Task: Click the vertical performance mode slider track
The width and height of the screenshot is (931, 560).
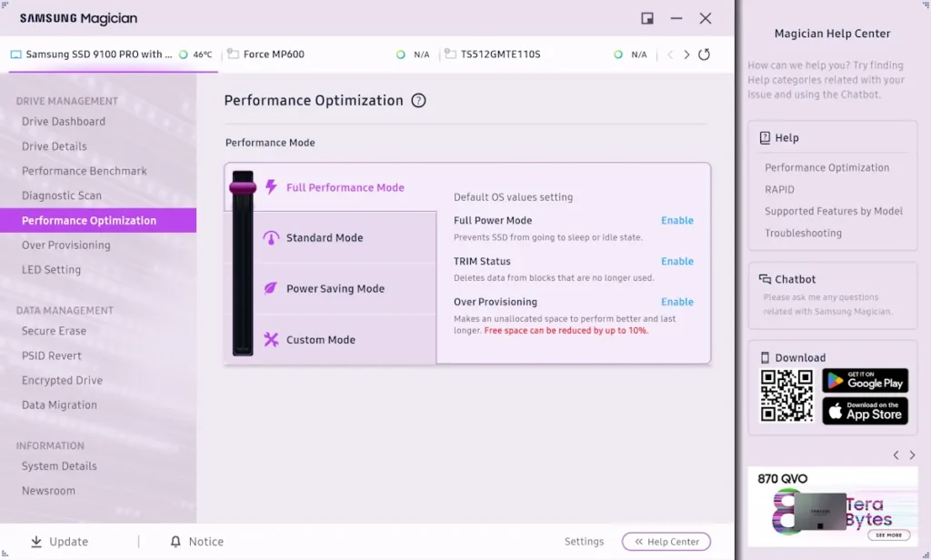Action: point(243,264)
